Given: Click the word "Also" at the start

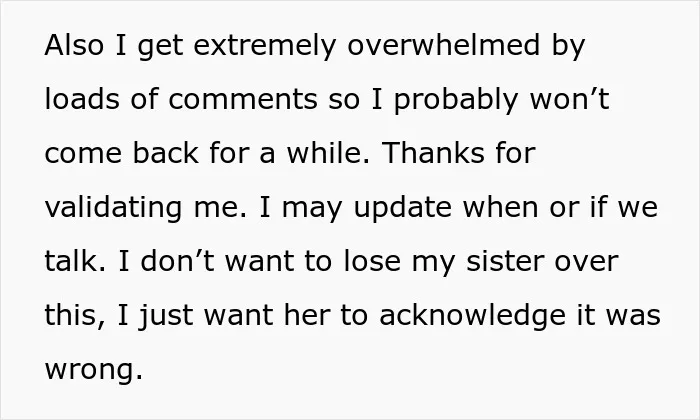Looking at the screenshot, I should 74,45.
